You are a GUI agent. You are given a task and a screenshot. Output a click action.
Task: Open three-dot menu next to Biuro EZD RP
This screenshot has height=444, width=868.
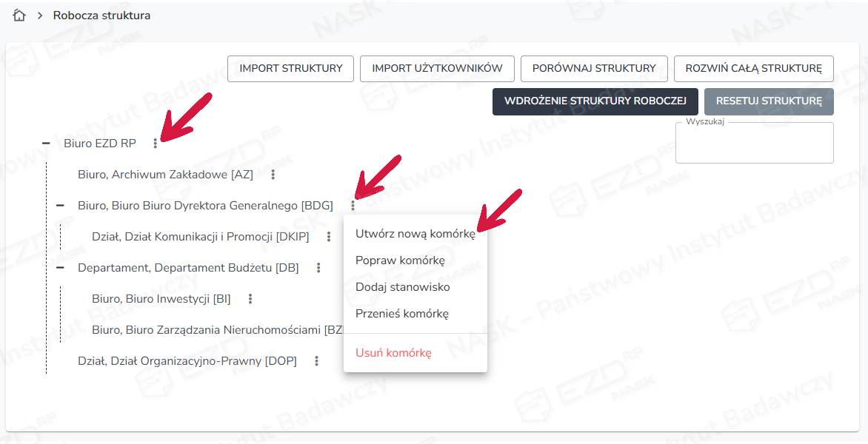(156, 144)
